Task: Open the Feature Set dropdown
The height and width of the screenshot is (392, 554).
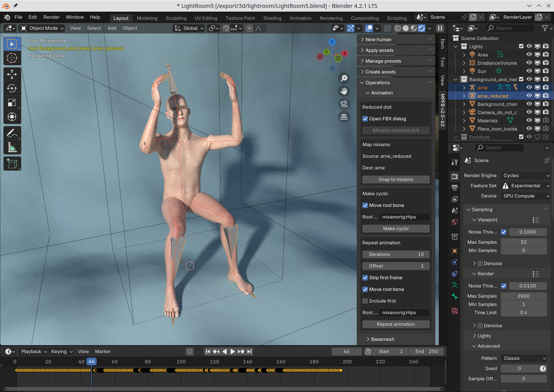Action: (526, 186)
